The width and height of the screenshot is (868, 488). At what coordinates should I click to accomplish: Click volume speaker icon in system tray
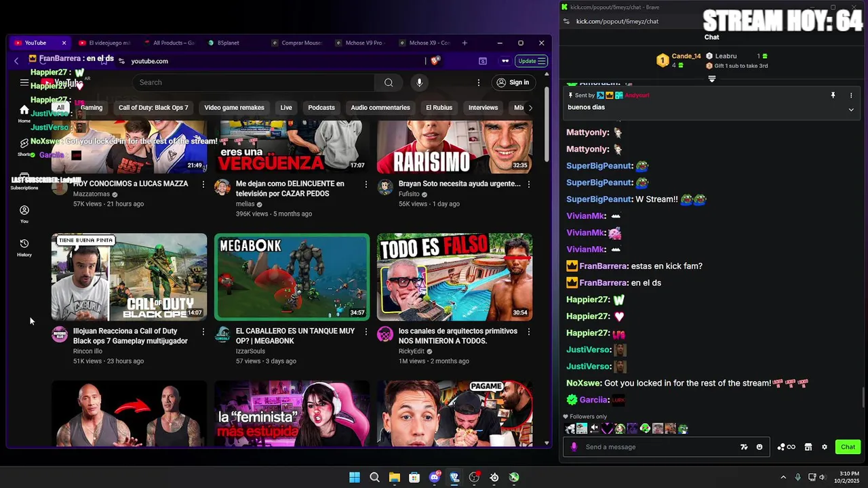click(823, 477)
